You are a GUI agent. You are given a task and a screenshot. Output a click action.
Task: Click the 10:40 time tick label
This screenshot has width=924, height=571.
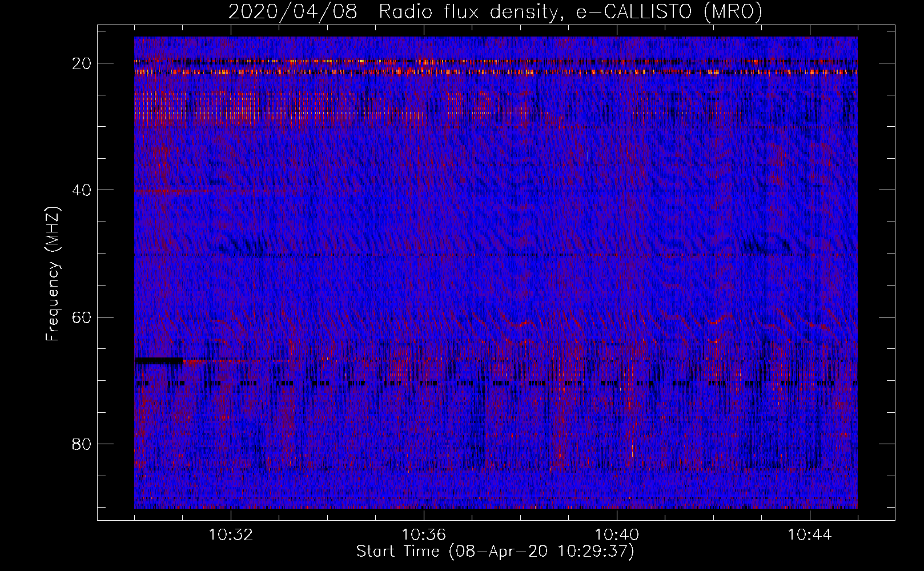pos(617,535)
